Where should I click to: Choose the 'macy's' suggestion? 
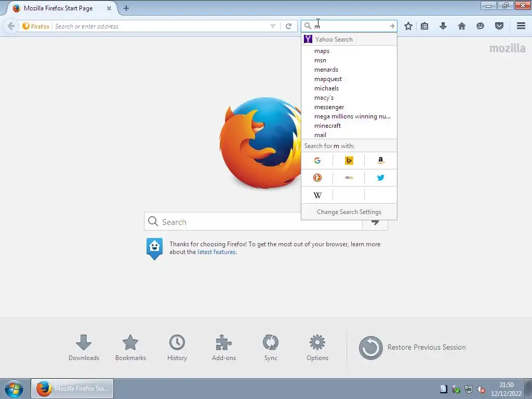(x=349, y=98)
